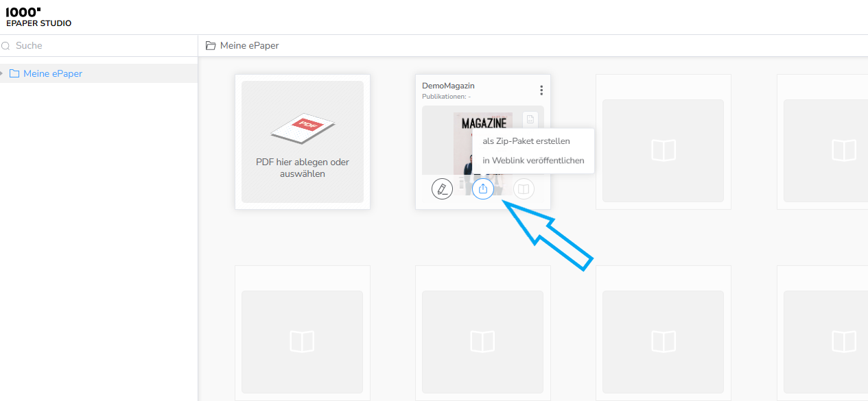The height and width of the screenshot is (401, 868).
Task: Click the 'Publikationen: -' text
Action: pyautogui.click(x=446, y=97)
